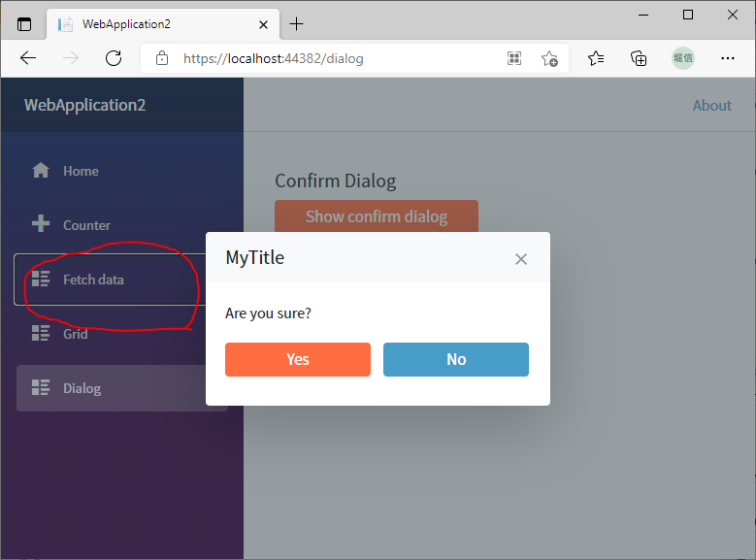This screenshot has height=560, width=756.
Task: Open the Collections icon in toolbar
Action: click(639, 58)
